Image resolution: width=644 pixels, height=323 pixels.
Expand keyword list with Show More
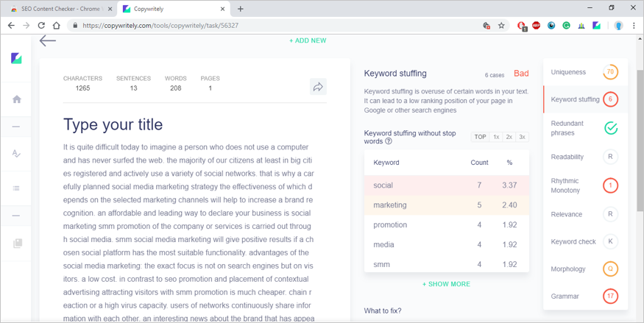point(446,284)
